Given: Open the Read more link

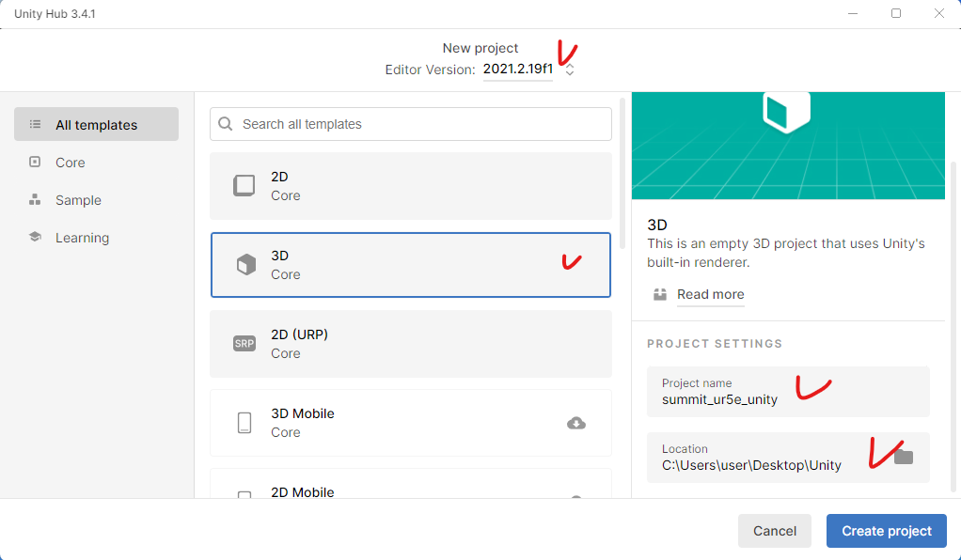Looking at the screenshot, I should click(x=710, y=294).
